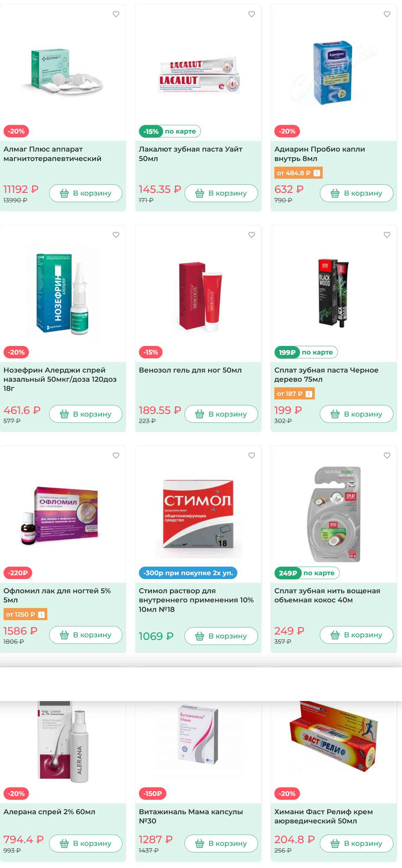Add Сплат зубная нить to wishlist

(387, 456)
